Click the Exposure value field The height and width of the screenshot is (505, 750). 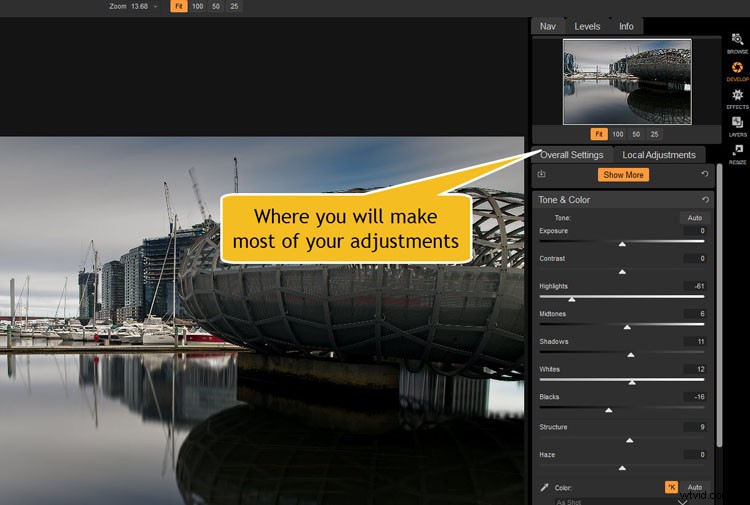tap(695, 231)
